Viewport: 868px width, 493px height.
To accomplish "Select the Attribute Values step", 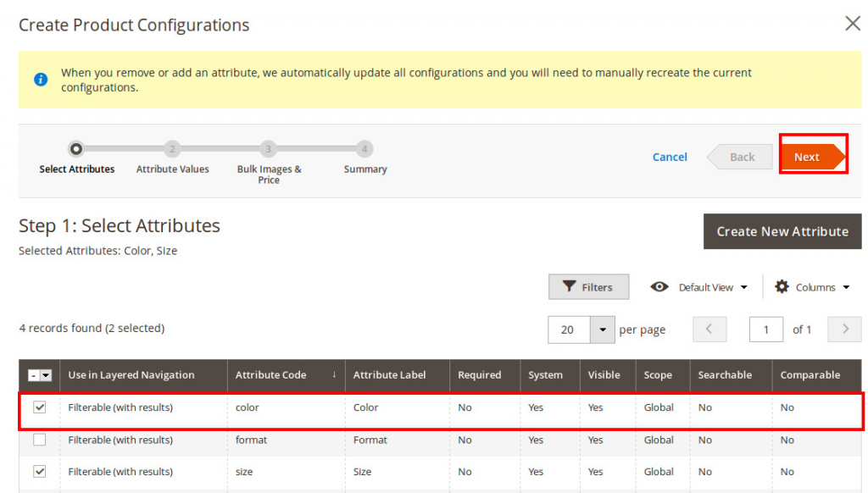I will [172, 149].
